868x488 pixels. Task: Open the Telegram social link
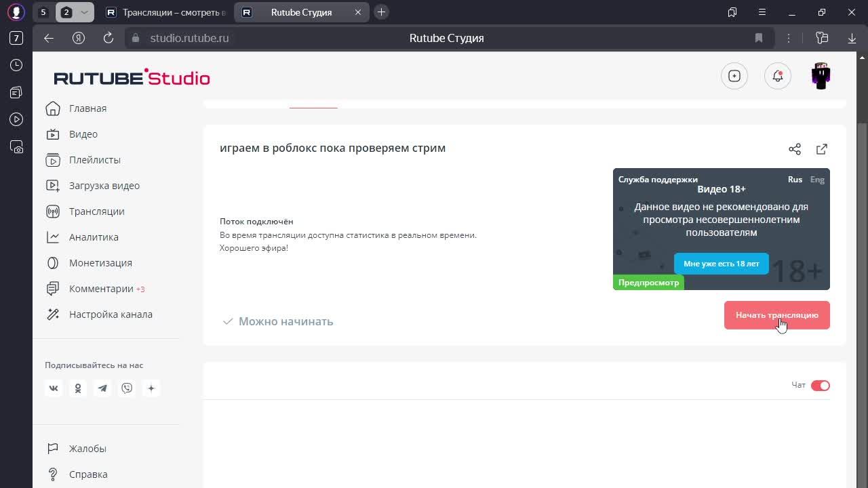[102, 388]
